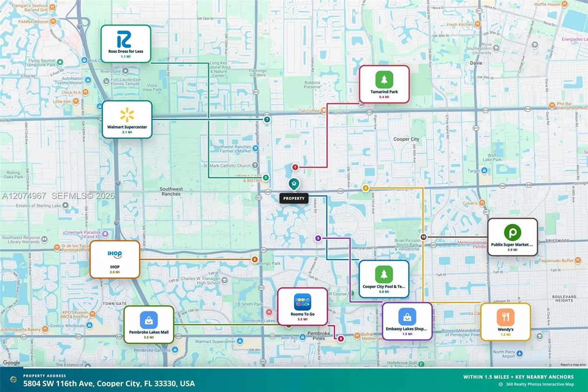Click the Culver's restaurant pin
The width and height of the screenshot is (588, 392).
click(x=482, y=203)
